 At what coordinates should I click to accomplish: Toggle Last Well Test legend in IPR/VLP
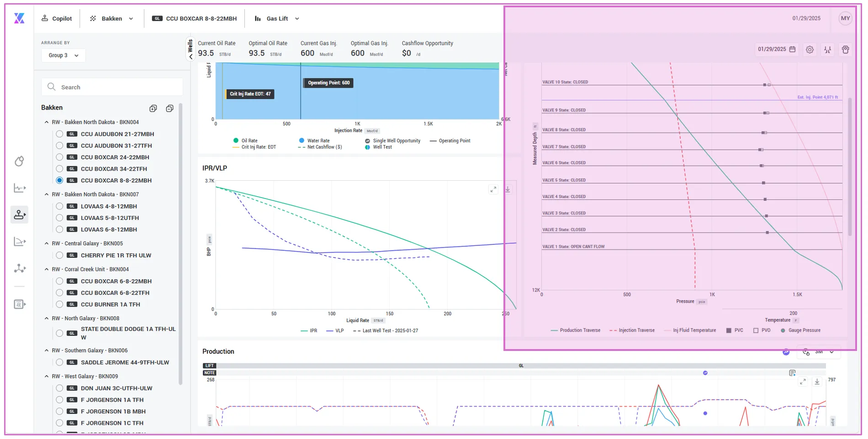(x=386, y=331)
